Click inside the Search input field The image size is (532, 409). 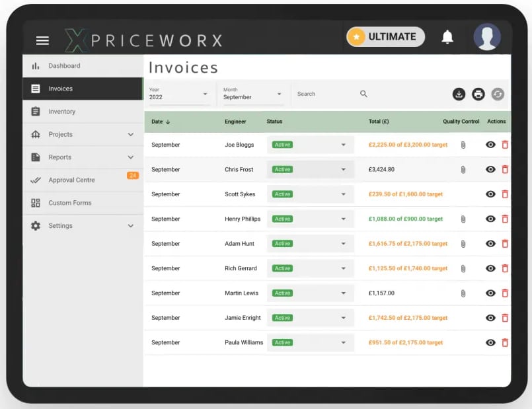324,94
